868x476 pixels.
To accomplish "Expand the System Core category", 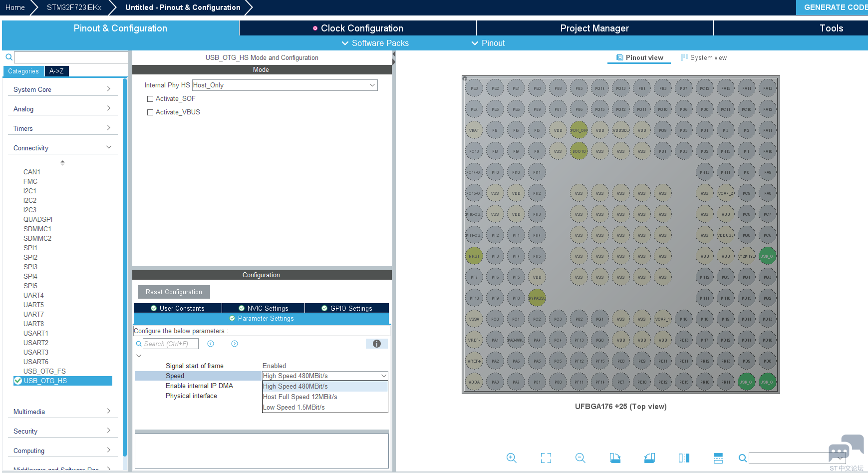I will click(62, 89).
